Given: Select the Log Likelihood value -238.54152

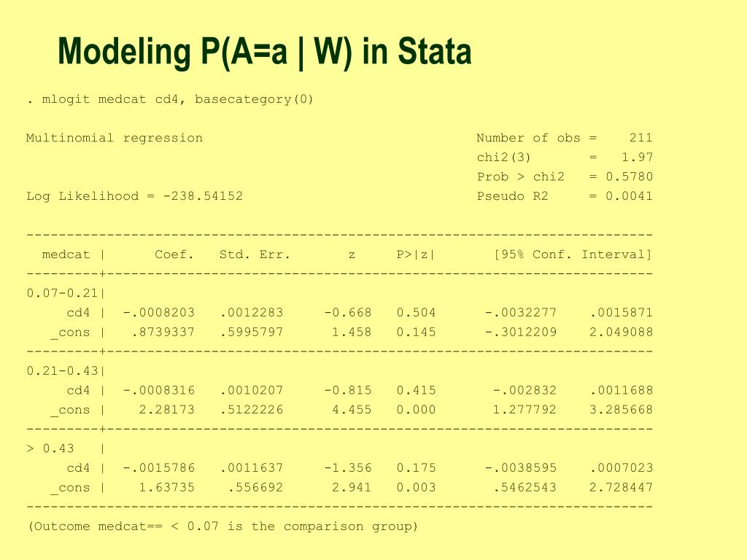Looking at the screenshot, I should 203,195.
